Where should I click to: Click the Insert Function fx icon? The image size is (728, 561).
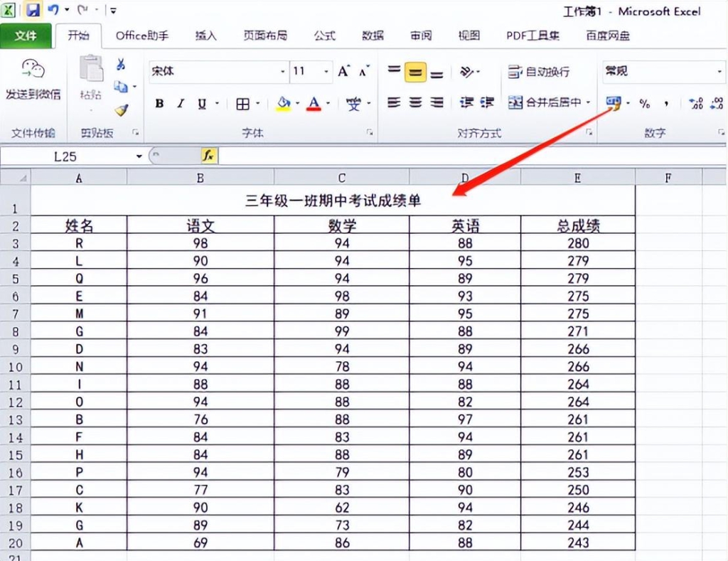pyautogui.click(x=208, y=156)
